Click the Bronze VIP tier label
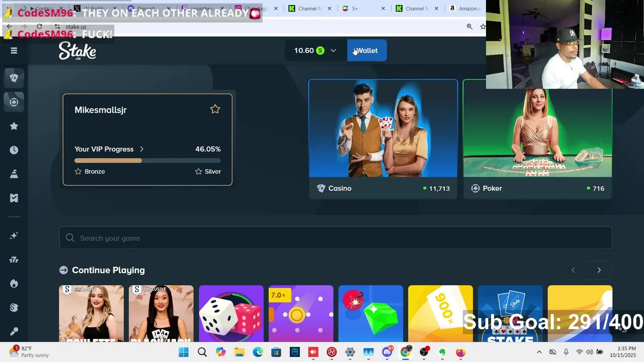Screen dimensions: 644x362 (95, 171)
